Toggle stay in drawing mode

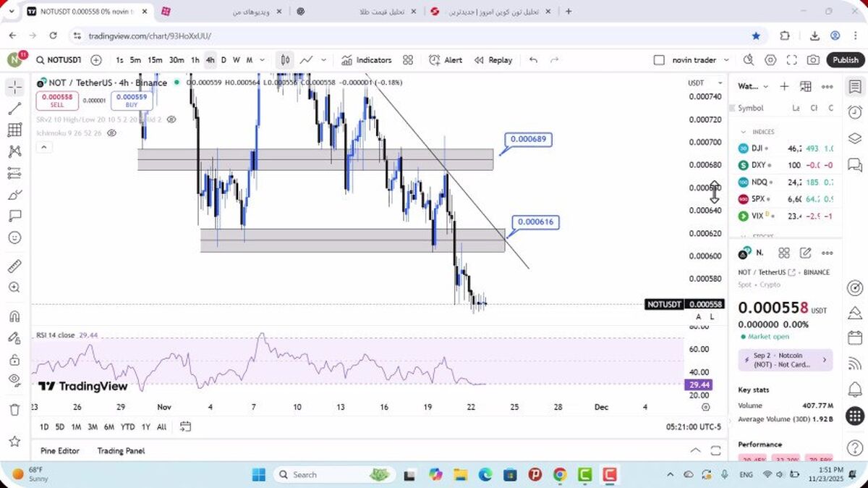(14, 338)
